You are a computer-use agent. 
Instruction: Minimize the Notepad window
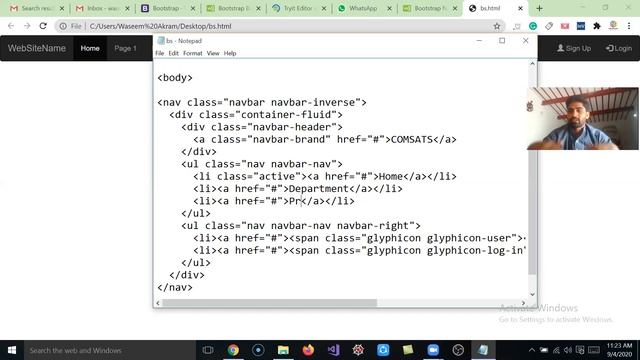(479, 40)
